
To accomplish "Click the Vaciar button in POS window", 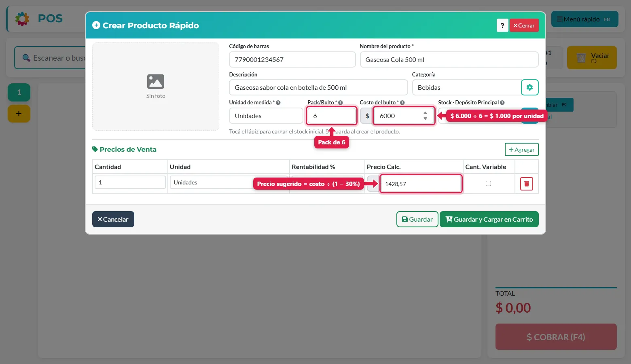I will (x=592, y=57).
